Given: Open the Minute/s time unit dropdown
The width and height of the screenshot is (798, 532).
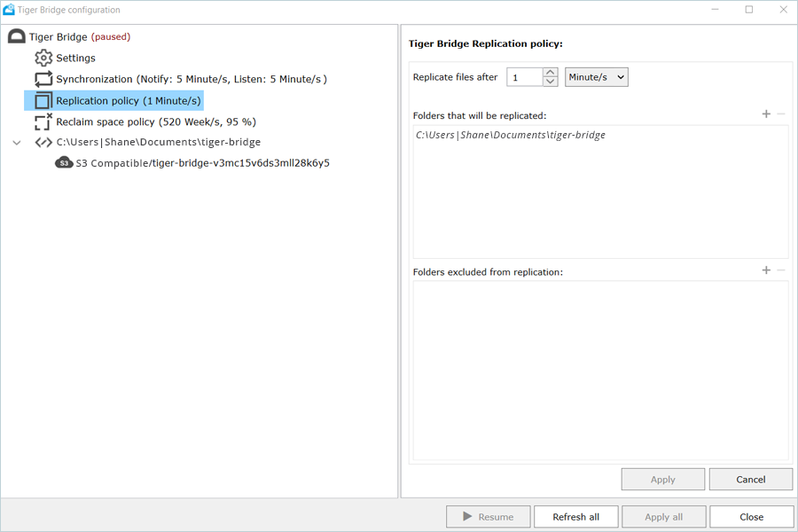Looking at the screenshot, I should point(596,77).
